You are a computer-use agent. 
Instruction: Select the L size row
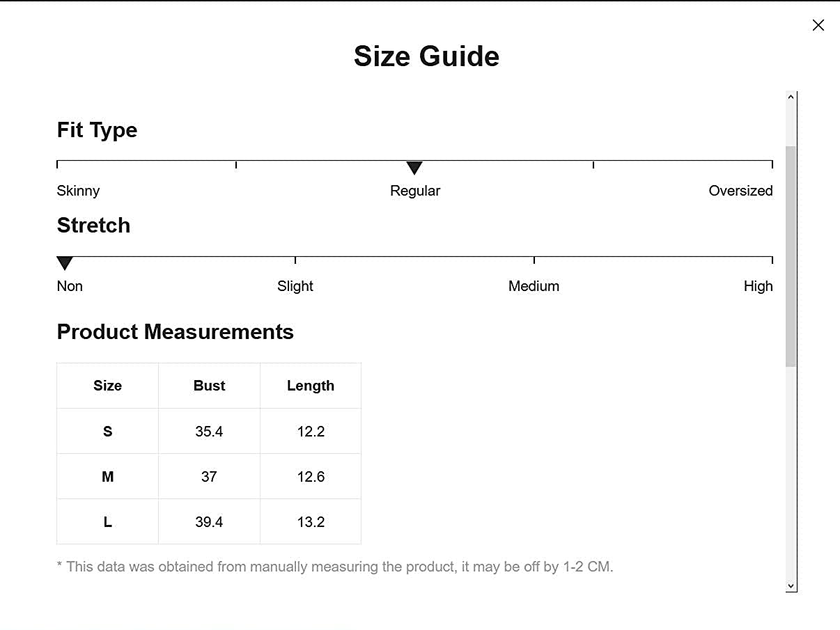(x=107, y=522)
